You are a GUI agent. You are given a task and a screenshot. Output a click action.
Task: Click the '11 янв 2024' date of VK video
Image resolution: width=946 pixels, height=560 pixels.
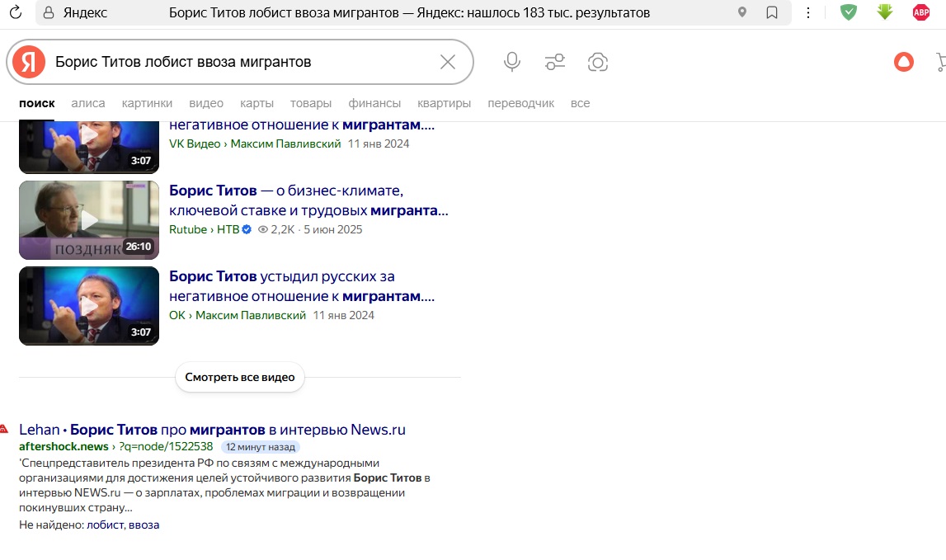pos(379,144)
